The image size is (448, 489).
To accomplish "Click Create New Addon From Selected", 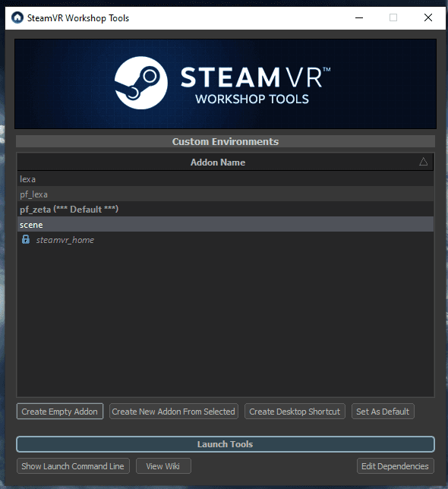I will (174, 412).
